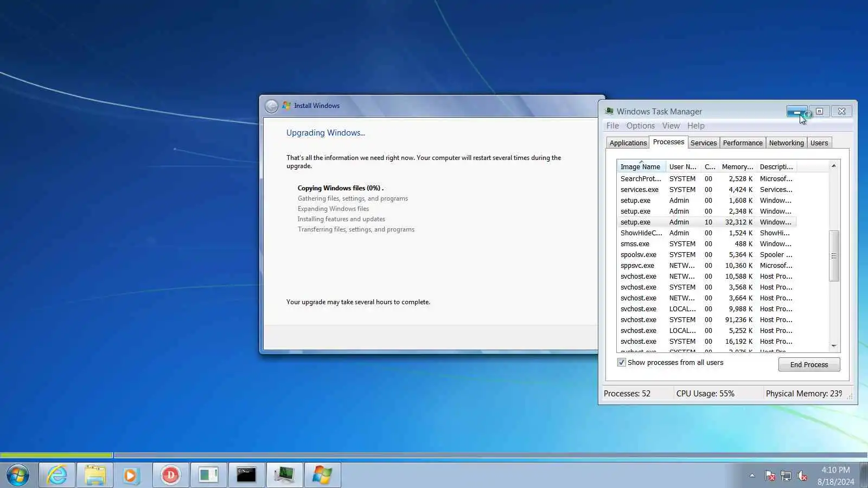
Task: Select the services.exe process row
Action: pyautogui.click(x=706, y=189)
